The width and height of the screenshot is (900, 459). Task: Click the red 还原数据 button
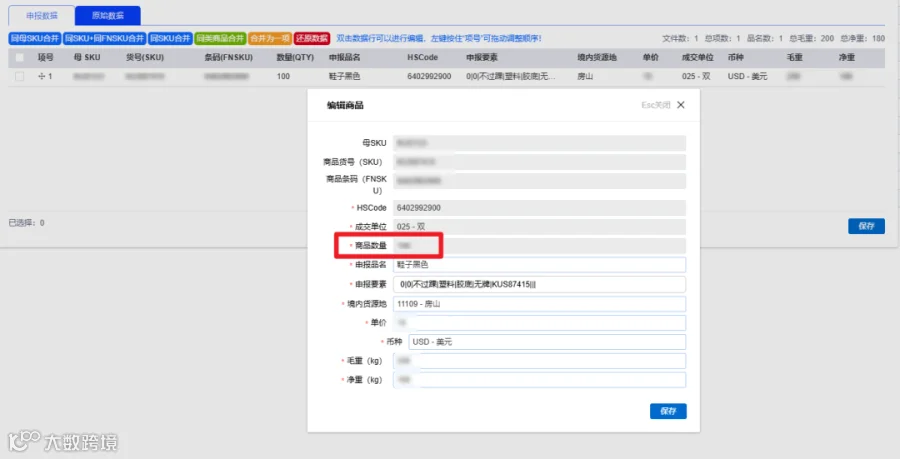pos(312,38)
